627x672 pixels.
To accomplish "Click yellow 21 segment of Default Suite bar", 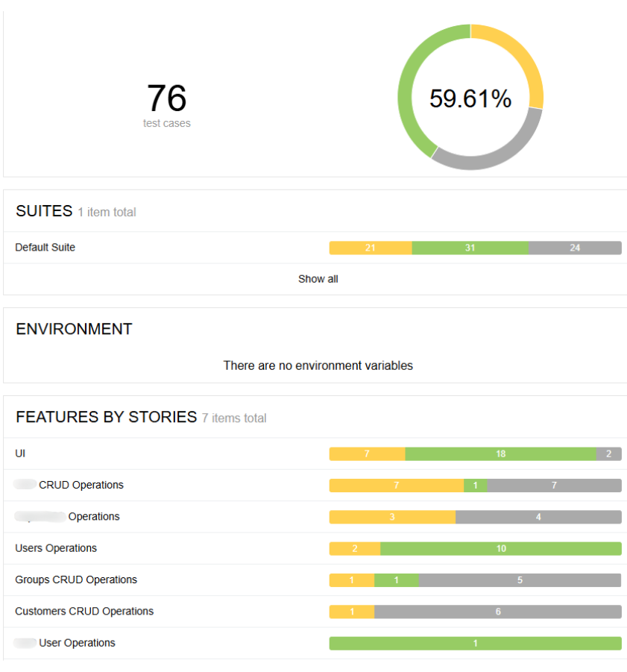I will [371, 248].
